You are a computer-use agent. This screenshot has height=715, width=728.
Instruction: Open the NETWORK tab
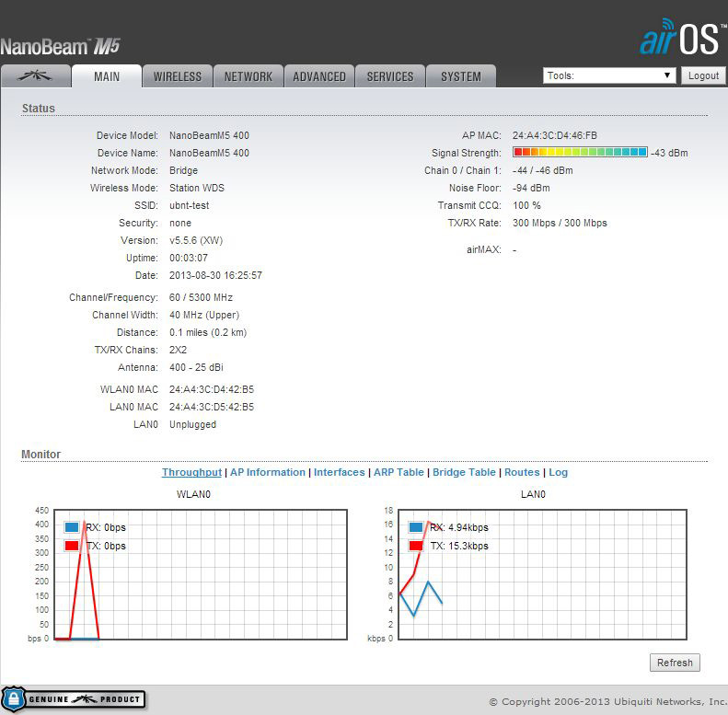tap(248, 76)
